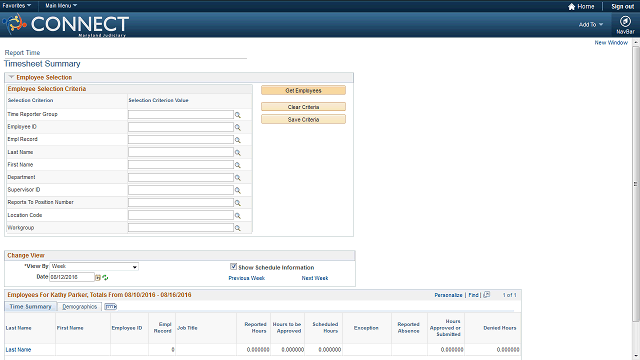
Task: Open lookup for Reports To Position Number
Action: point(238,203)
